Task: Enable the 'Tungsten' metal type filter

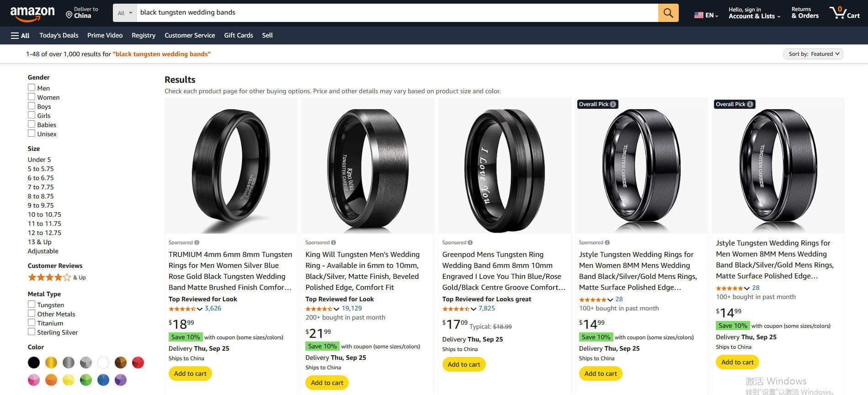Action: click(31, 304)
